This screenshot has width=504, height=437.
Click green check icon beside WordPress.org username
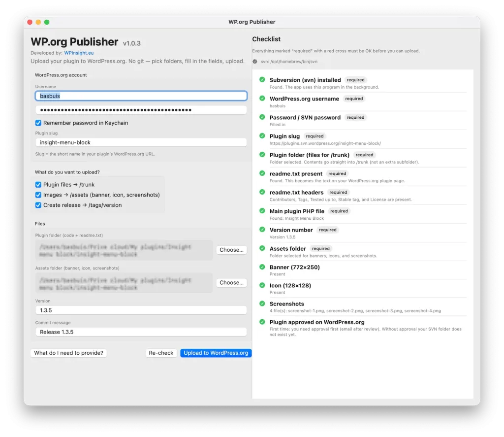point(262,98)
